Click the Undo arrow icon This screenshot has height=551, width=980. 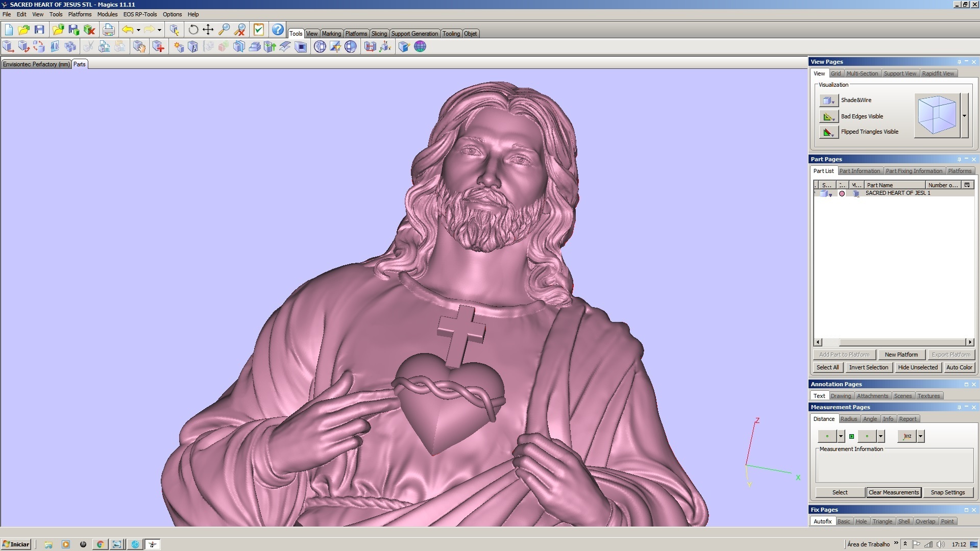pos(128,30)
